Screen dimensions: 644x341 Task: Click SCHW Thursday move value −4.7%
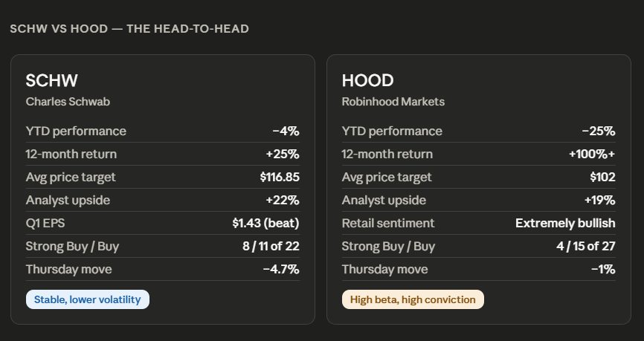(x=281, y=269)
